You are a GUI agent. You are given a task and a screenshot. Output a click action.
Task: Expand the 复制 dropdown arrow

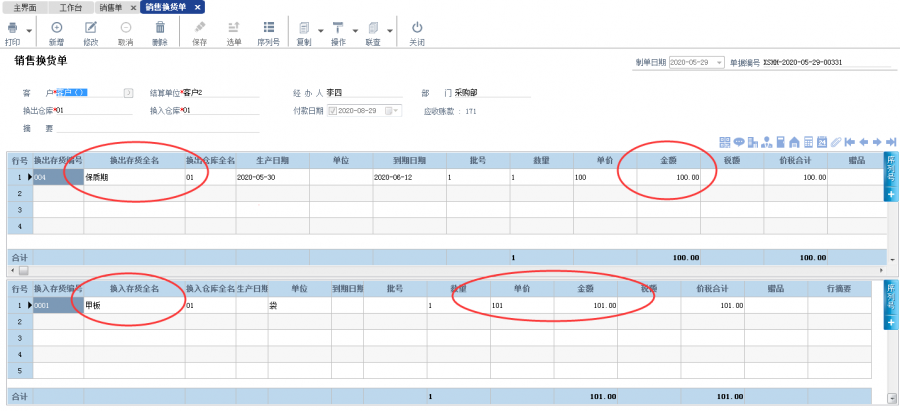coord(321,30)
